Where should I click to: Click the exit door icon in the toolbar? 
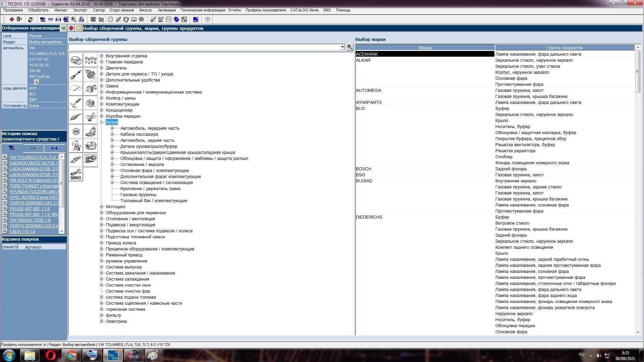point(19,19)
